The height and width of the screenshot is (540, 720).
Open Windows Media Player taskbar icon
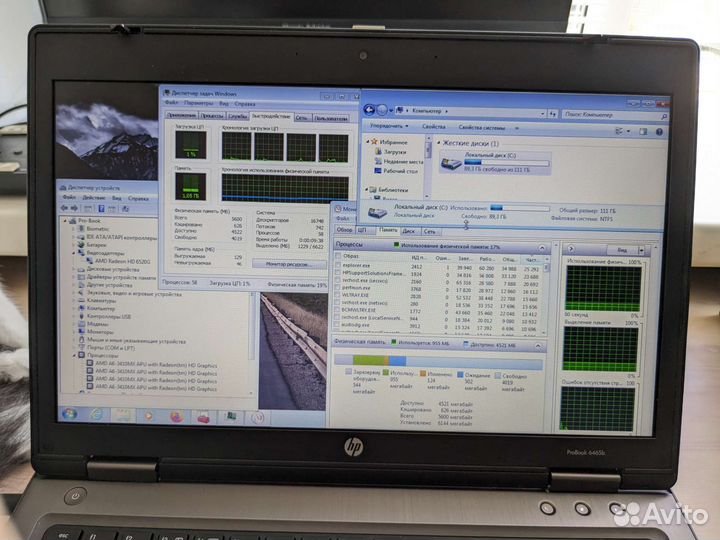pyautogui.click(x=149, y=416)
